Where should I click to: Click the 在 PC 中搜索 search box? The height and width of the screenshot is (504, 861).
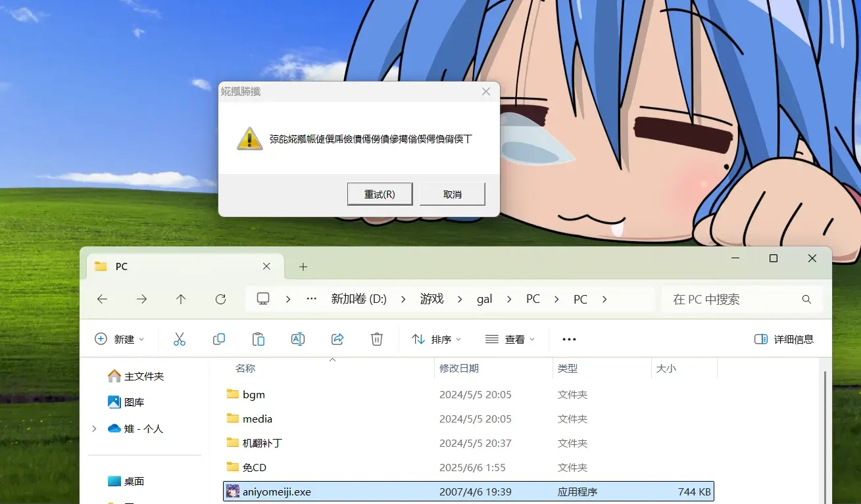[741, 299]
